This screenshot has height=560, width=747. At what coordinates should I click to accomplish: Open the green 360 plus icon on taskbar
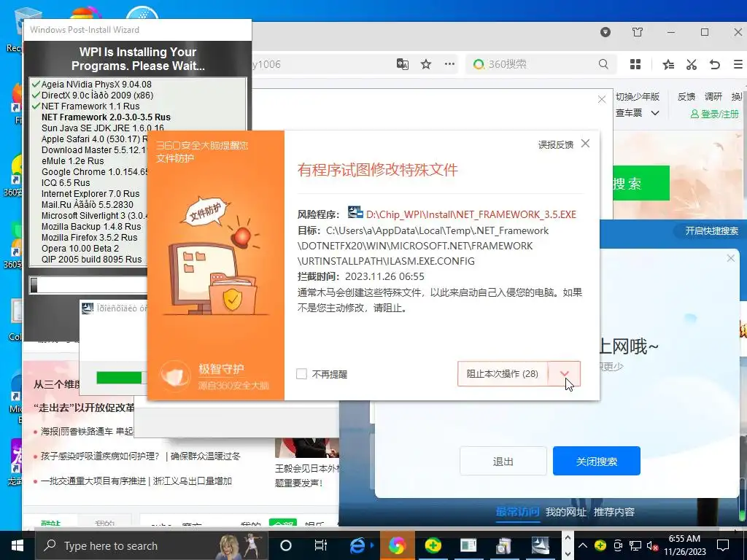pos(433,545)
